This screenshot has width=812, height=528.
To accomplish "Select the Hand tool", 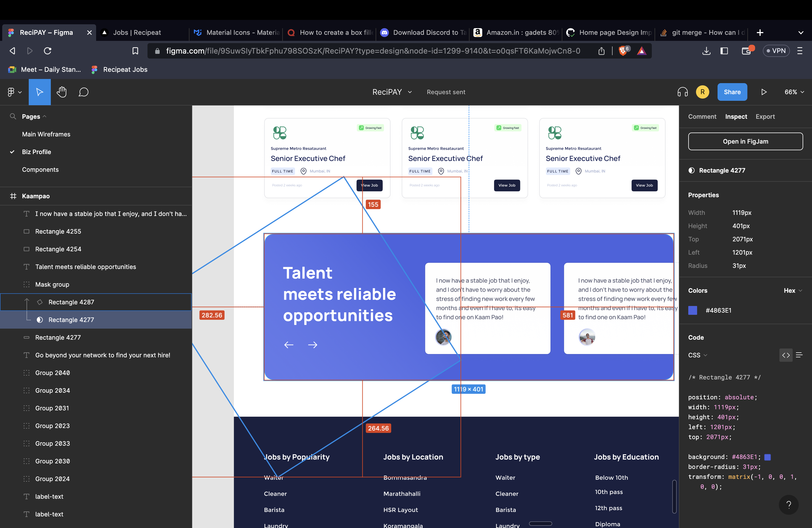I will coord(62,92).
